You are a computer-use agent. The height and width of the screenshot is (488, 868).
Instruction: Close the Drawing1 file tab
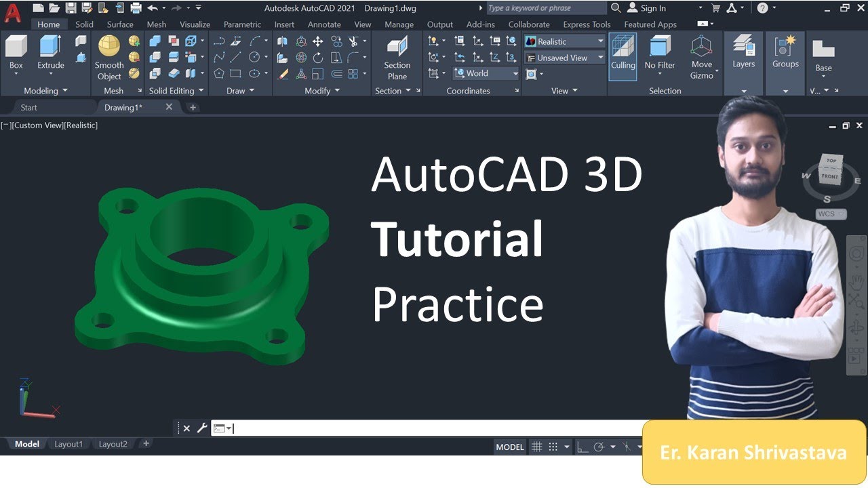(169, 107)
